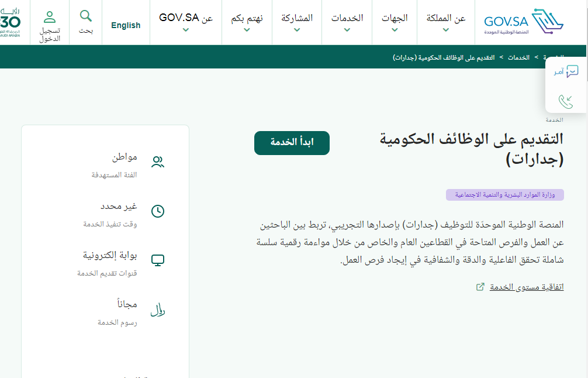The width and height of the screenshot is (588, 378).
Task: Click the الخدمات breadcrumb link
Action: (x=518, y=57)
